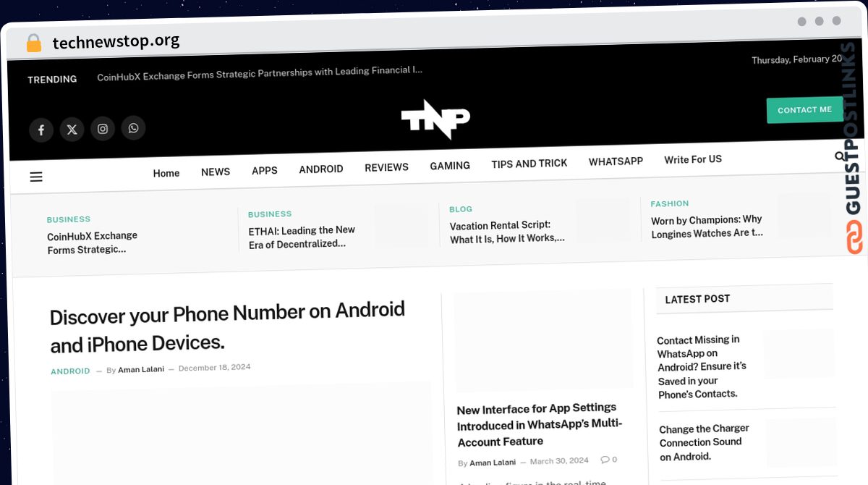
Task: Open the REVIEWS menu item
Action: (386, 167)
